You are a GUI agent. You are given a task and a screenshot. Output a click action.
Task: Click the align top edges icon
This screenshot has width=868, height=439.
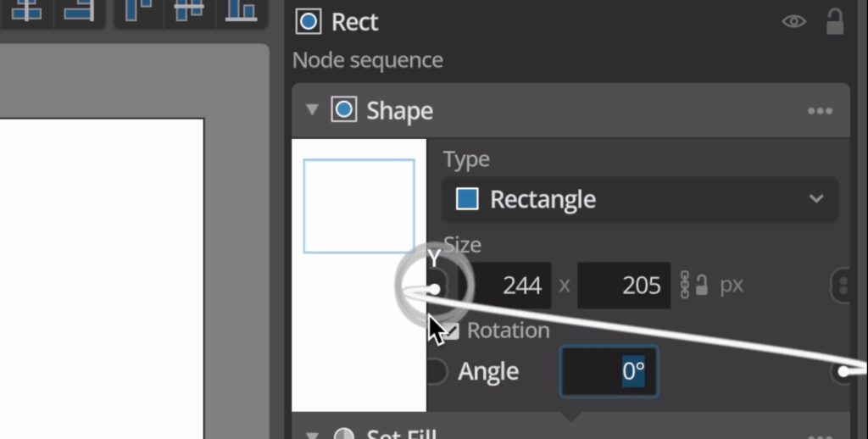138,10
